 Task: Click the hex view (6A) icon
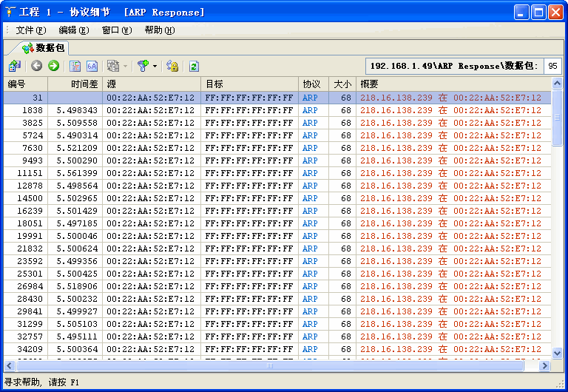point(92,66)
